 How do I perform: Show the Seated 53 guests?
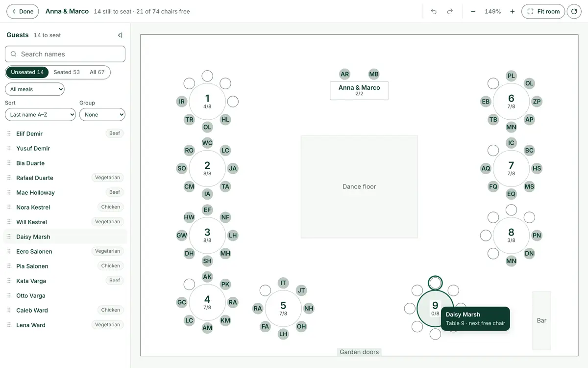coord(67,72)
